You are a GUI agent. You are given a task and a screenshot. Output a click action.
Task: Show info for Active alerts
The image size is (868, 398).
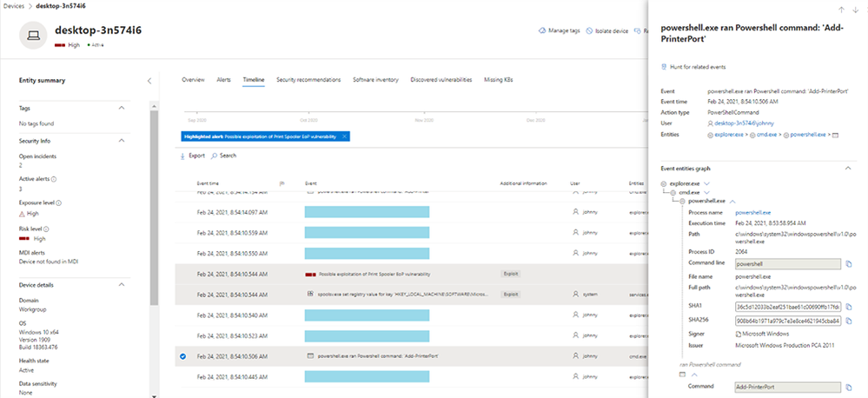click(x=54, y=179)
